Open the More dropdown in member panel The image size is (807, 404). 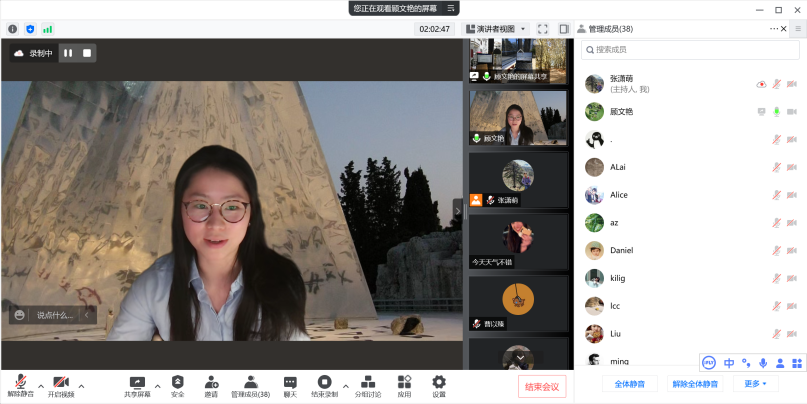(755, 383)
